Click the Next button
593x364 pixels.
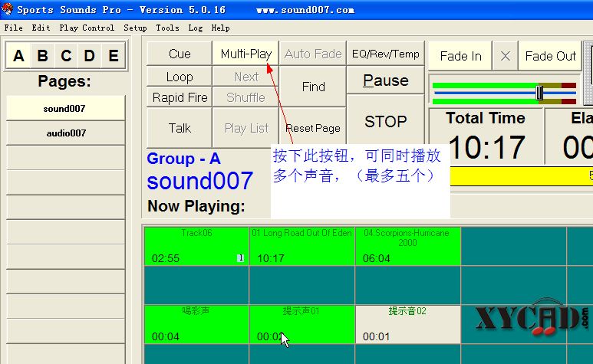tap(245, 77)
